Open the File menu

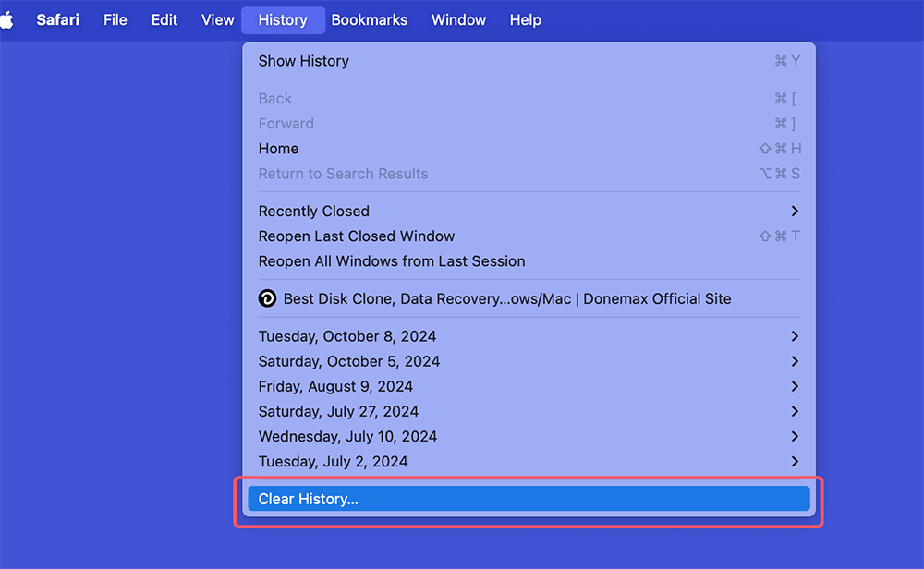point(115,19)
